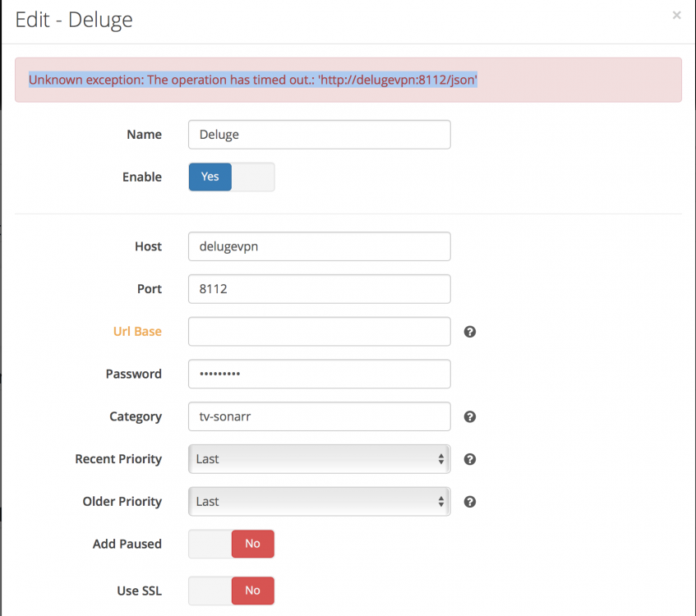Close the Edit - Deluge dialog
This screenshot has width=696, height=616.
tap(676, 16)
